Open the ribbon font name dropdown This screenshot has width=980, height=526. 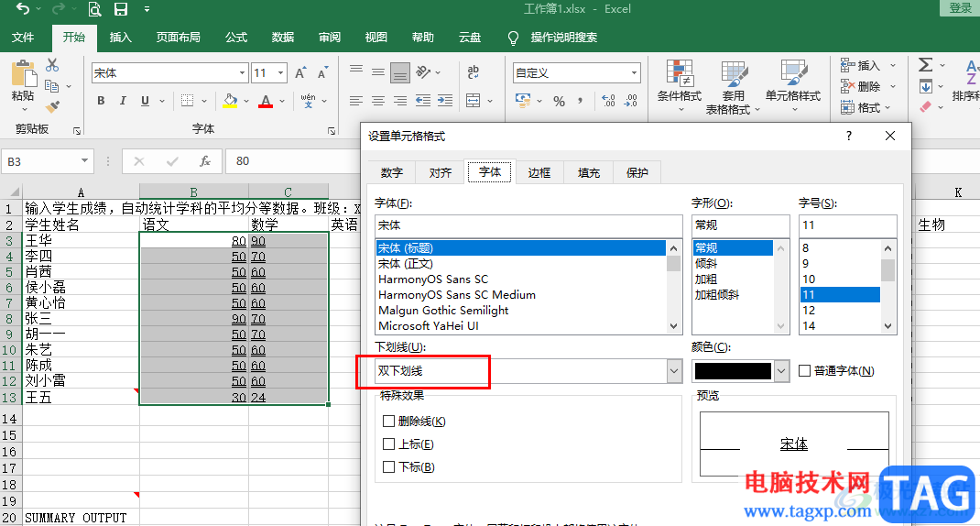(x=242, y=73)
